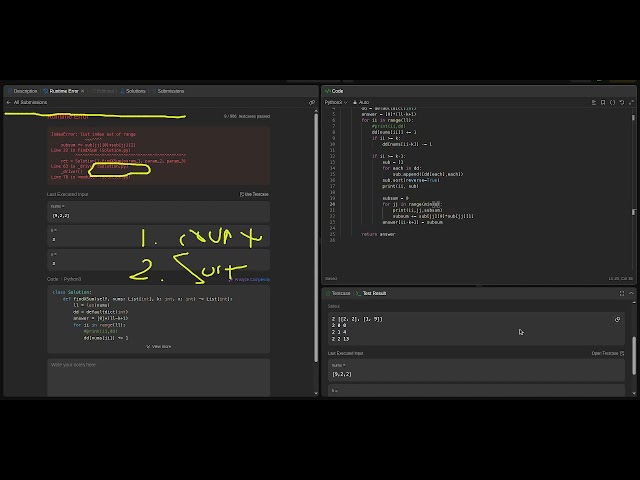Image resolution: width=640 pixels, height=480 pixels.
Task: Click sub.sort(reverse=True) code line
Action: [411, 180]
